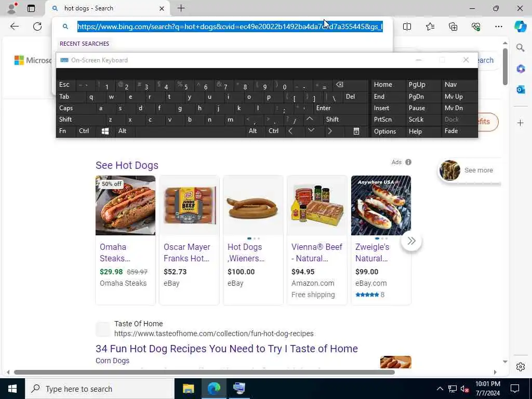The width and height of the screenshot is (532, 399).
Task: Click the PgDn key on On-Screen Keyboard
Action: click(423, 97)
